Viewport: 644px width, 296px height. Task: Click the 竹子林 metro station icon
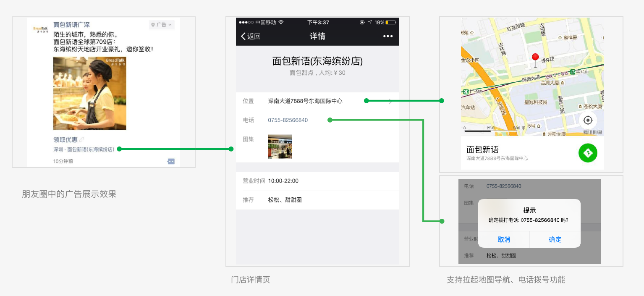465,92
